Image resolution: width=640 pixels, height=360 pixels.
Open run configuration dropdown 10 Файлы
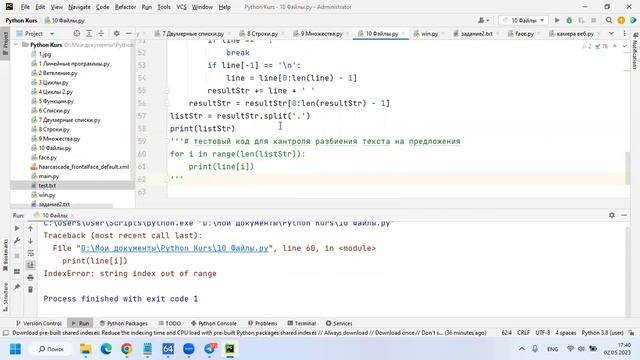pos(523,20)
